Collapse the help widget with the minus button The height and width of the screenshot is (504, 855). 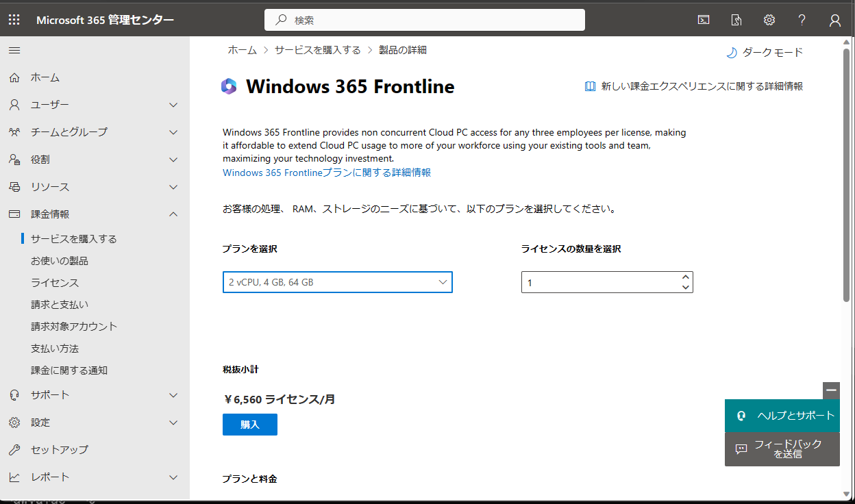pos(831,390)
